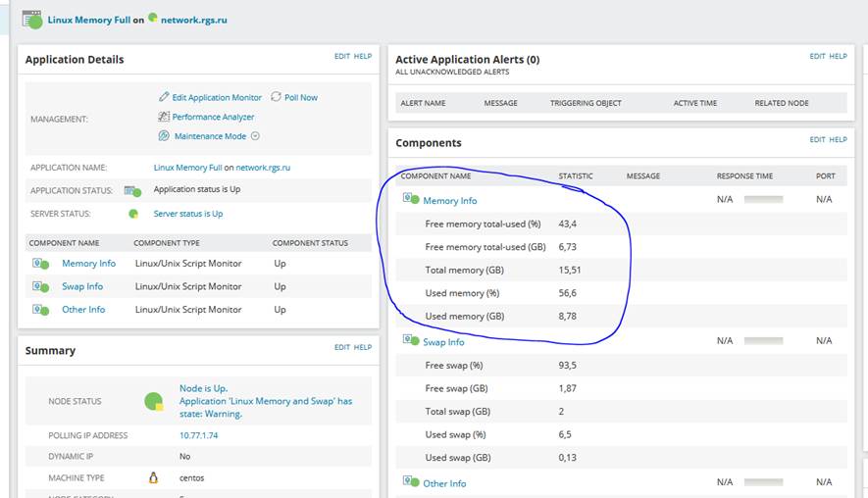Click the green Server Status icon
868x498 pixels.
point(132,214)
